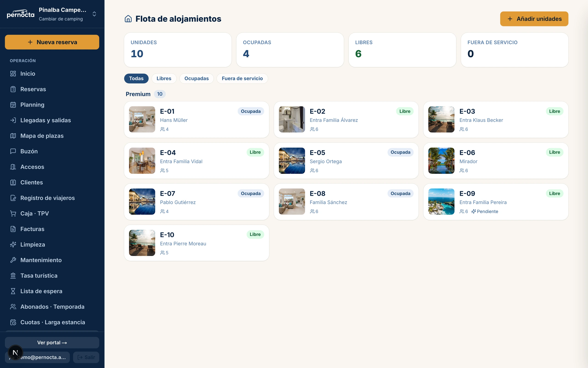Open the E-05 pool thumbnail
The height and width of the screenshot is (368, 588).
coord(292,161)
